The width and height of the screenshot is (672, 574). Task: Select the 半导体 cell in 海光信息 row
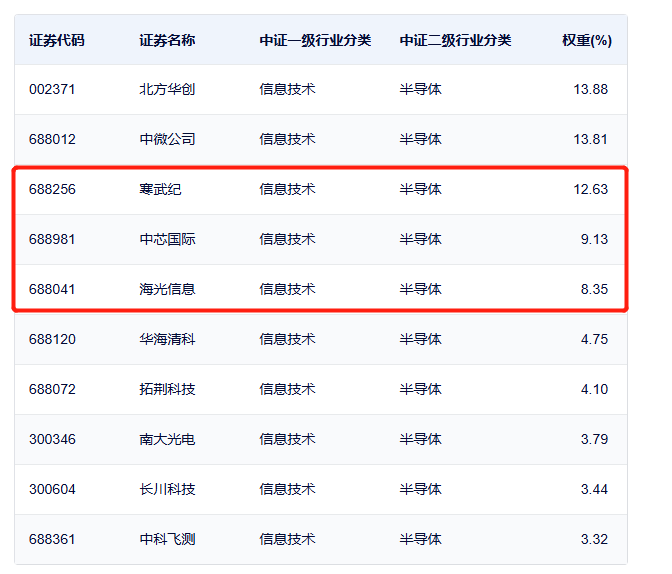point(420,289)
